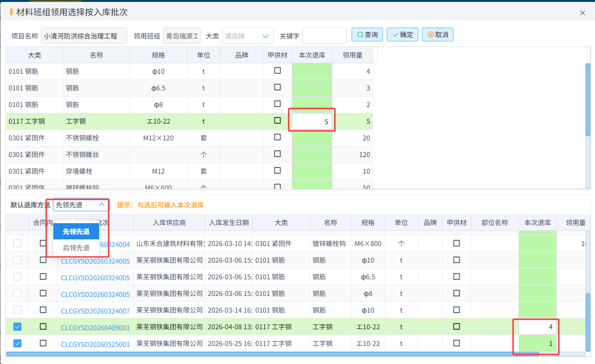
Task: Select the supplier cell 山东禾合建筑材料有限
Action: (x=169, y=244)
